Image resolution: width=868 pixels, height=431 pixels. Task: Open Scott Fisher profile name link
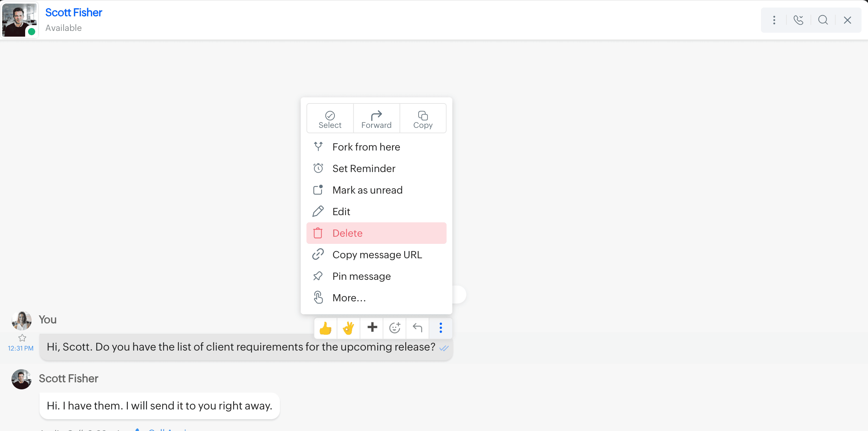tap(74, 13)
